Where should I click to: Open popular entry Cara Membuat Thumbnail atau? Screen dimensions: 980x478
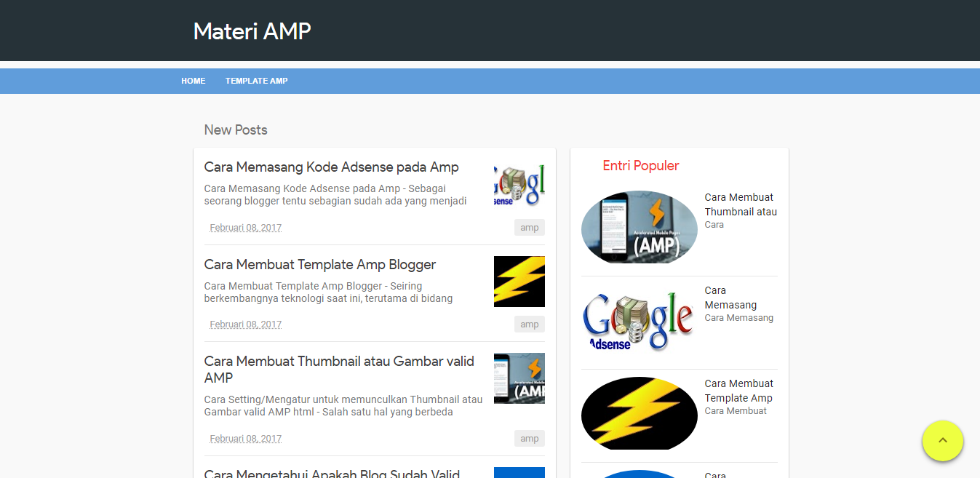(741, 204)
